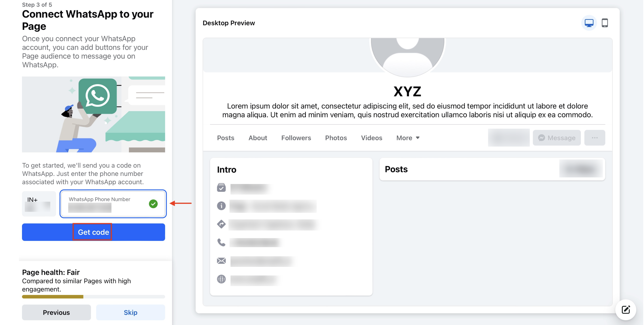
Task: Click the Get code button
Action: point(94,232)
